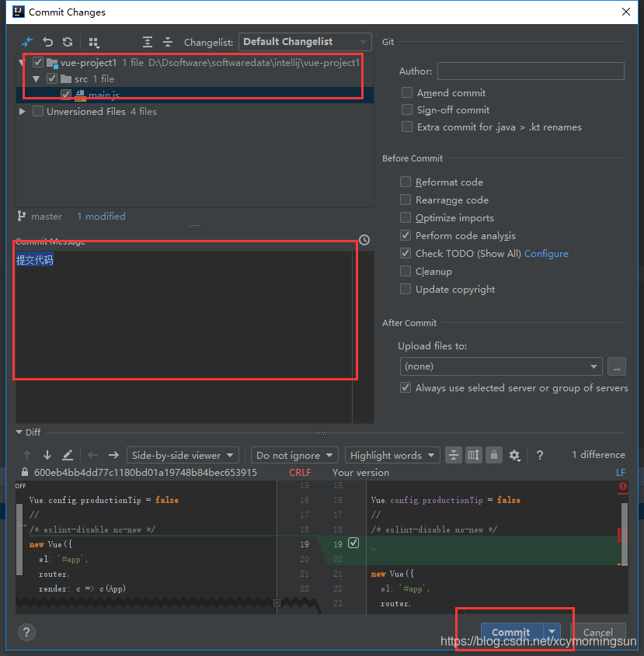Open the diff settings gear icon

click(514, 455)
